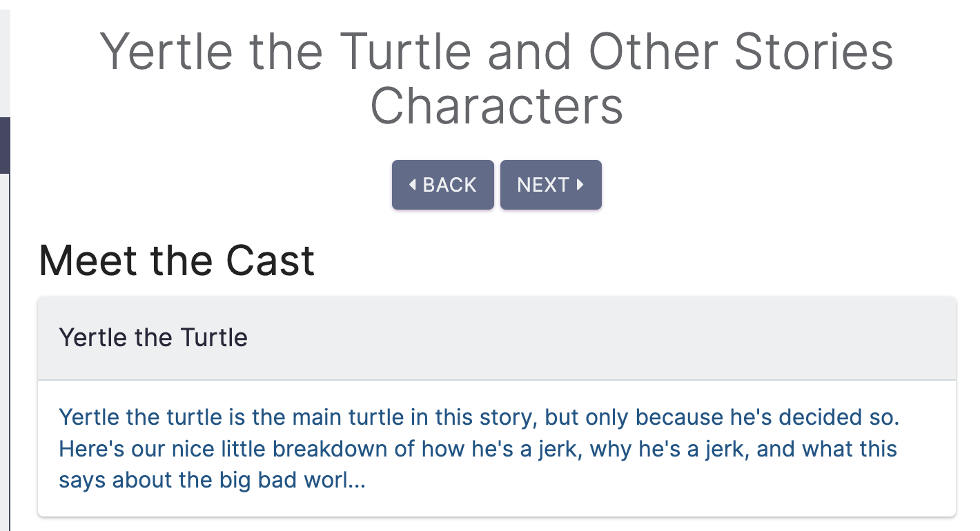Click the right caret icon in NEXT
Image resolution: width=980 pixels, height=531 pixels.
pyautogui.click(x=580, y=184)
